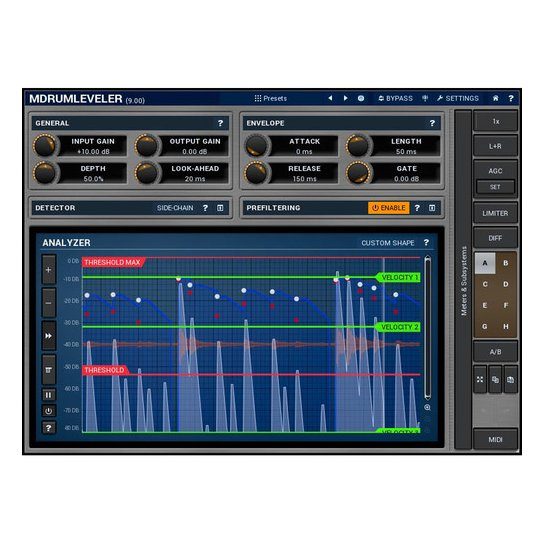Select preset slot E
Viewport: 544px width, 544px height.
pos(485,305)
